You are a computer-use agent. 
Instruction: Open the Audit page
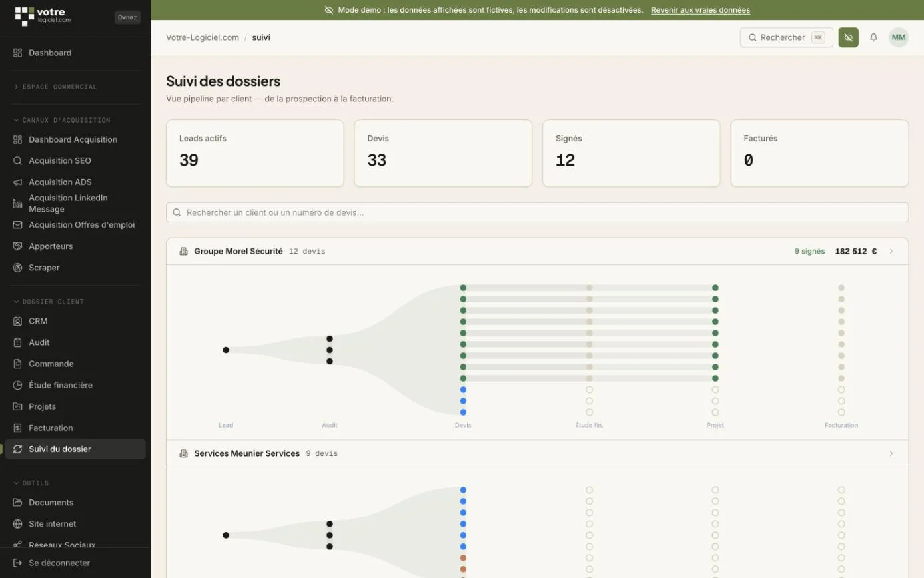point(75,342)
